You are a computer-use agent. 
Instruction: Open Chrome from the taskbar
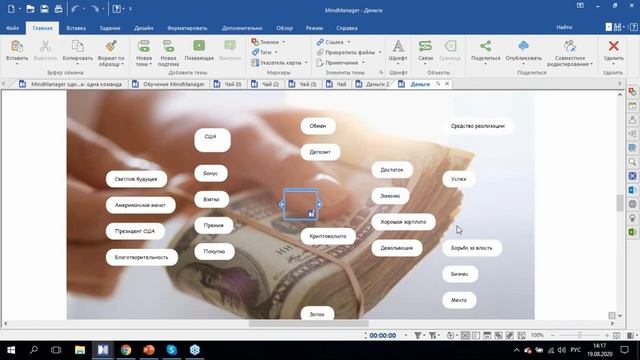click(x=126, y=350)
